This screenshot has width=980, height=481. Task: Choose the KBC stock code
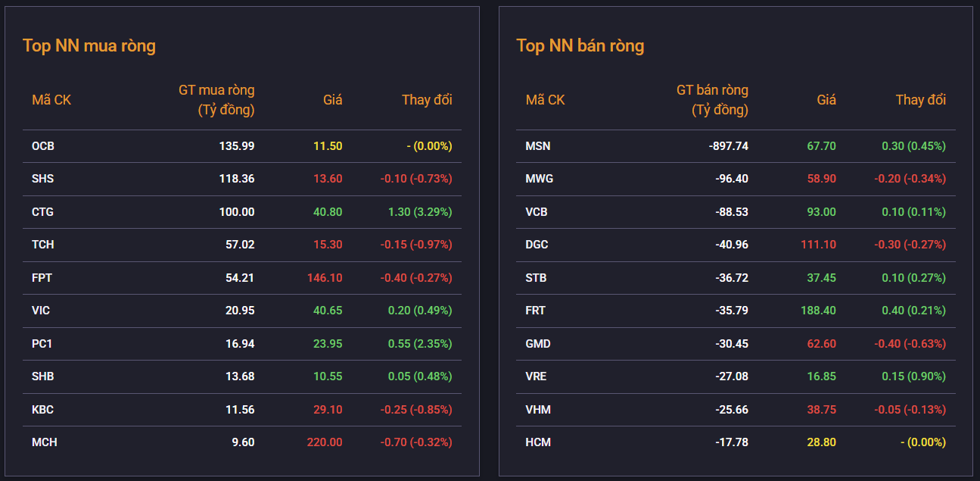(x=43, y=410)
